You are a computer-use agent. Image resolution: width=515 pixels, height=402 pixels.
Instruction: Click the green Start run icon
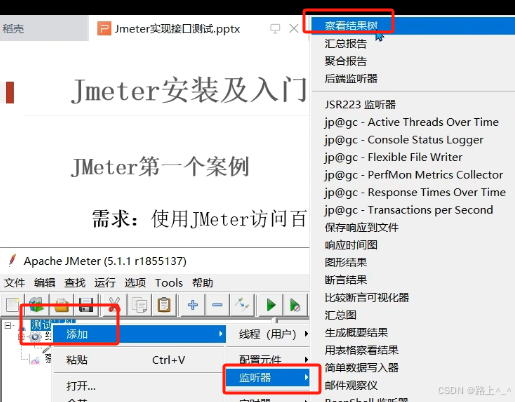(271, 305)
